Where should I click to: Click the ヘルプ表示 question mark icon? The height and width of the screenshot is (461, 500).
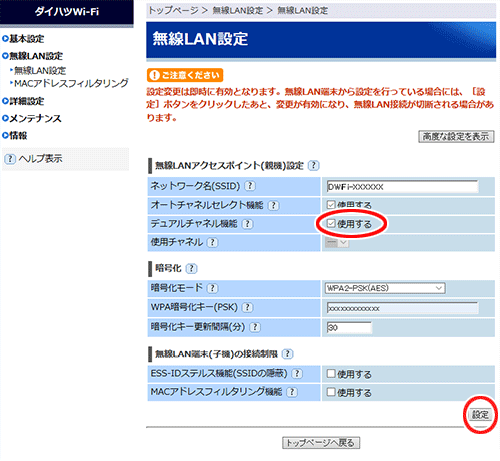[x=10, y=159]
